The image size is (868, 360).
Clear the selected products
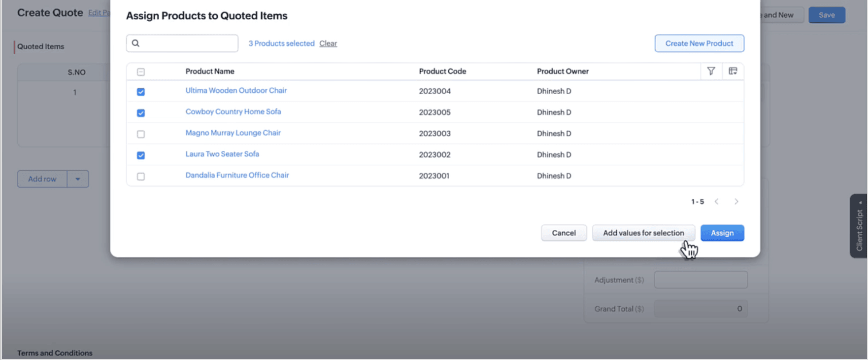328,43
